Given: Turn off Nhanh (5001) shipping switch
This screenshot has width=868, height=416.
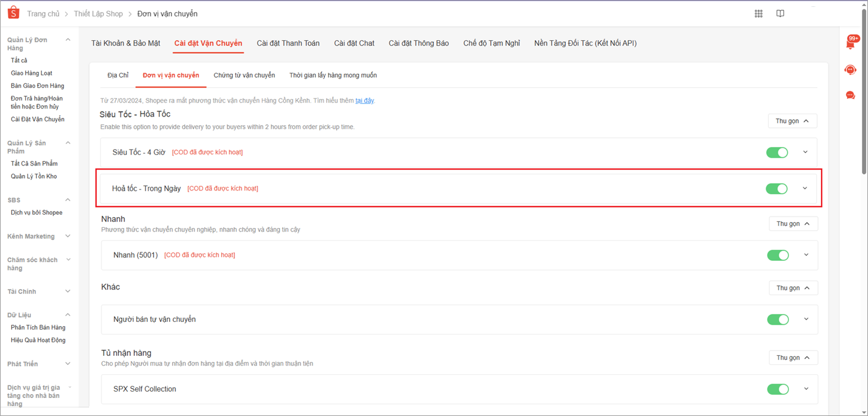Looking at the screenshot, I should pos(777,255).
